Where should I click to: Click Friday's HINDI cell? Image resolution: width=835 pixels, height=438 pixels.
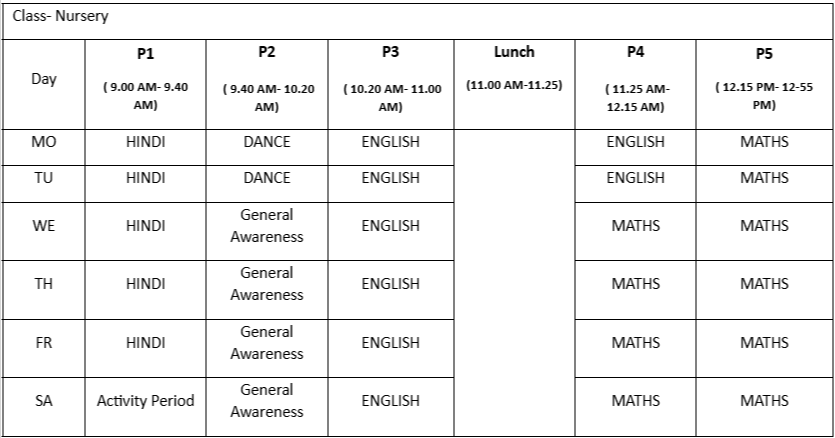tap(145, 343)
